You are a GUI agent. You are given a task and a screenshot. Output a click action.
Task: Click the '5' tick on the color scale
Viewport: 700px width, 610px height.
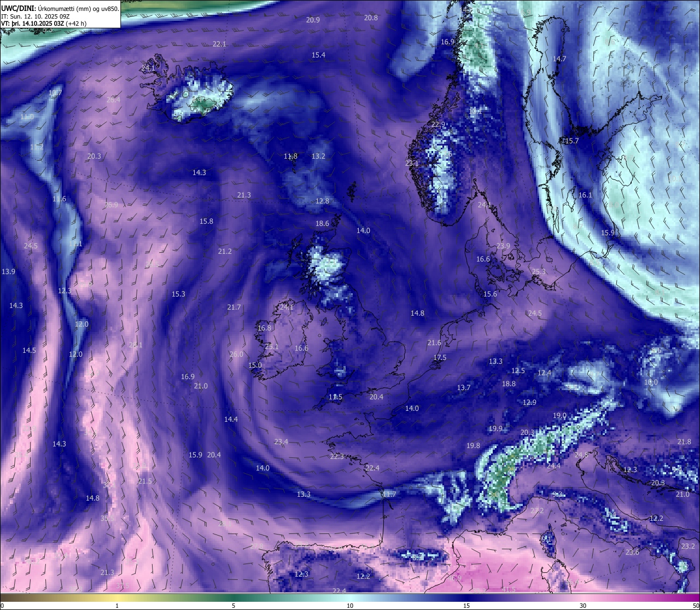234,606
